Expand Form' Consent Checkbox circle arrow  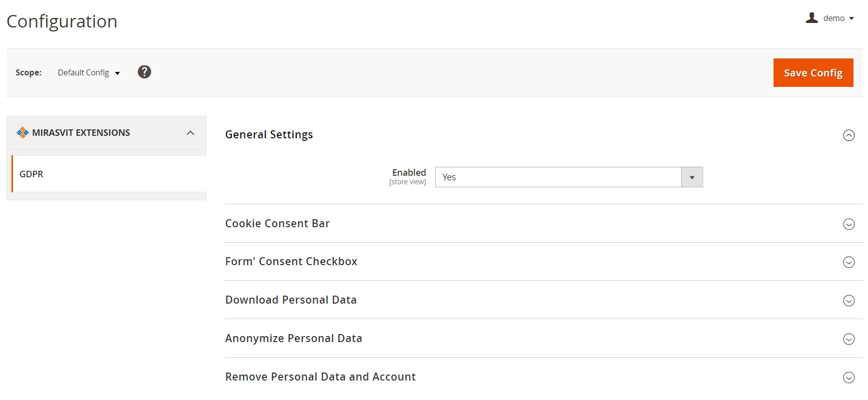click(x=849, y=262)
